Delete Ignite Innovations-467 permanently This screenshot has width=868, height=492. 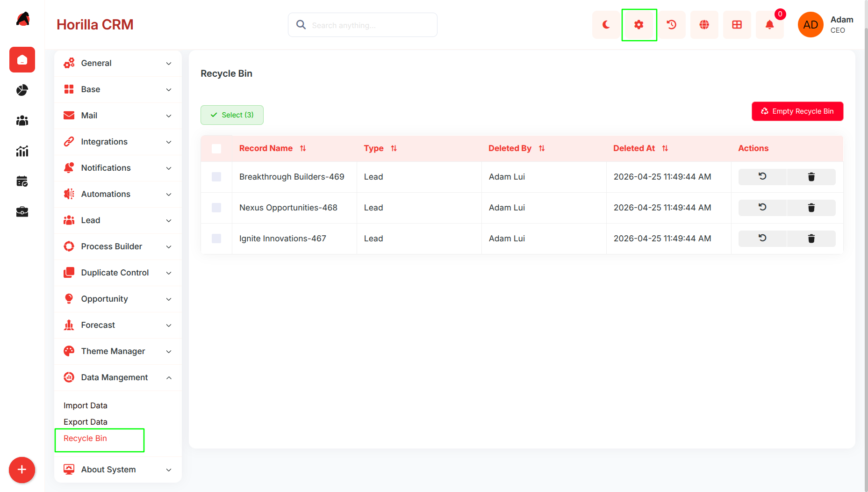coord(811,239)
